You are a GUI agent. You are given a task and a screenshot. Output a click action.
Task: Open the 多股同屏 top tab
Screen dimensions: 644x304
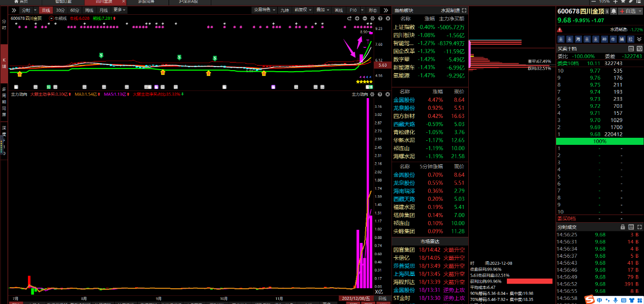[x=147, y=2]
